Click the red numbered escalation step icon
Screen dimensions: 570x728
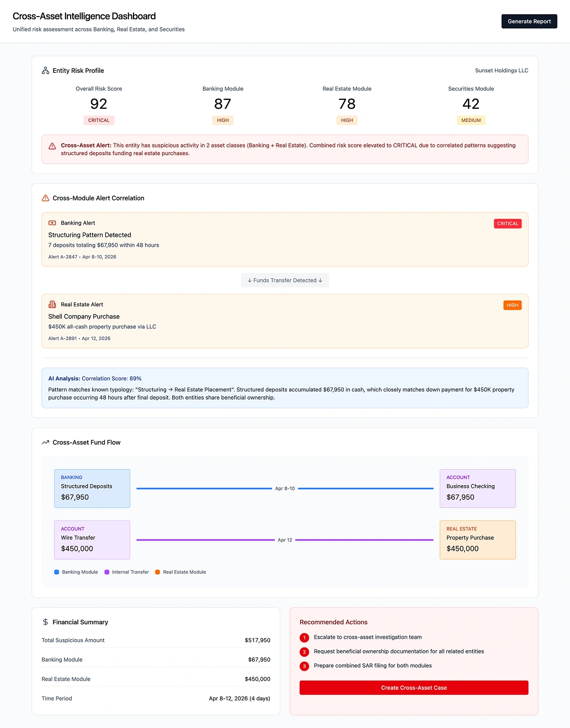click(305, 637)
